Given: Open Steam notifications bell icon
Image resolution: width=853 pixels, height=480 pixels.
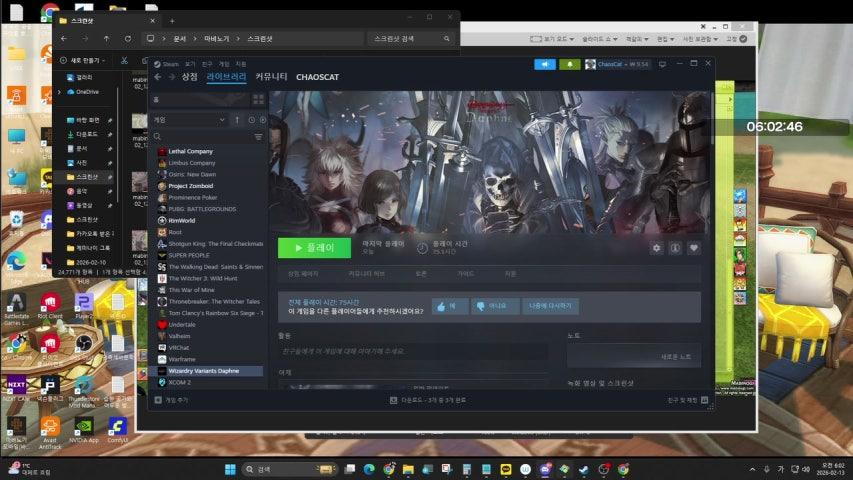Looking at the screenshot, I should (569, 64).
